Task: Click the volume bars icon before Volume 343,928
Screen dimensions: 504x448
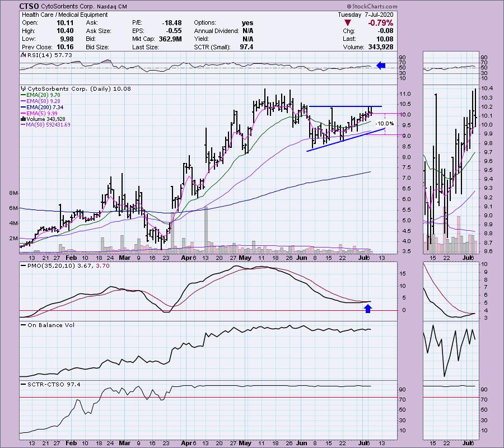Action: (24, 119)
